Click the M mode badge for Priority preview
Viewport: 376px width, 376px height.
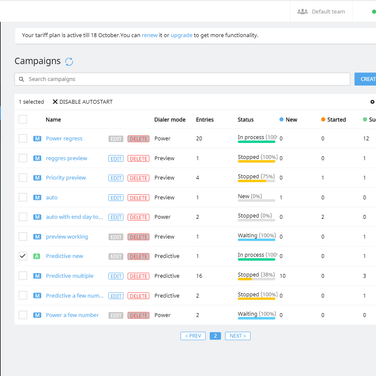[37, 178]
